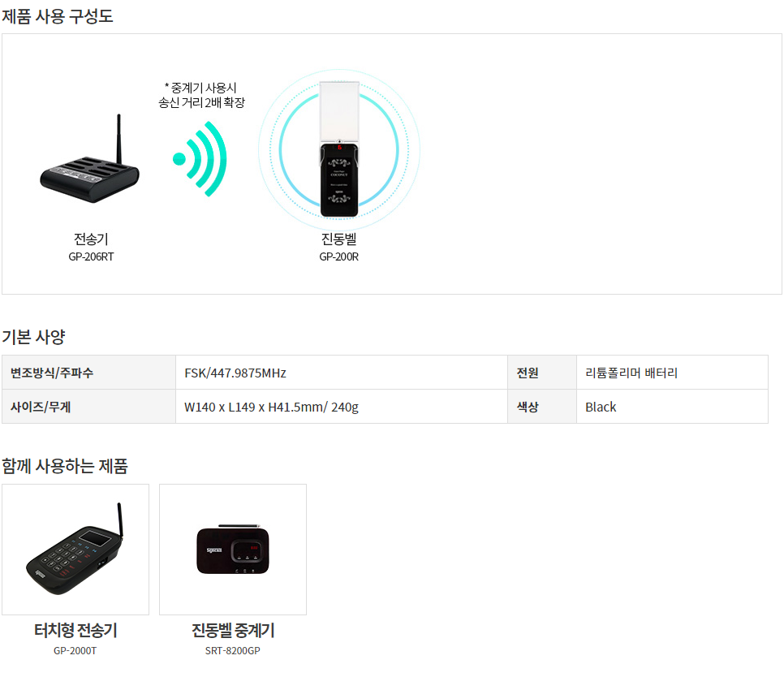
Task: Select the GP-2000T model number text
Action: coord(75,650)
